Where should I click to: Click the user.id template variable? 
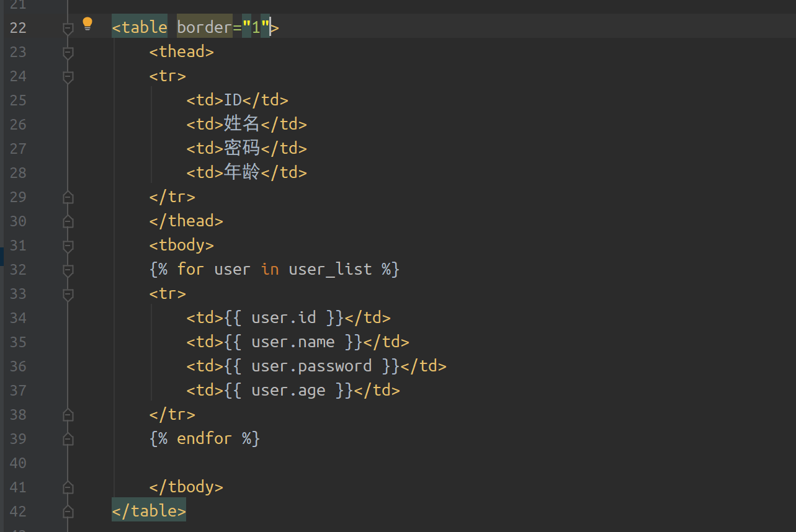284,318
